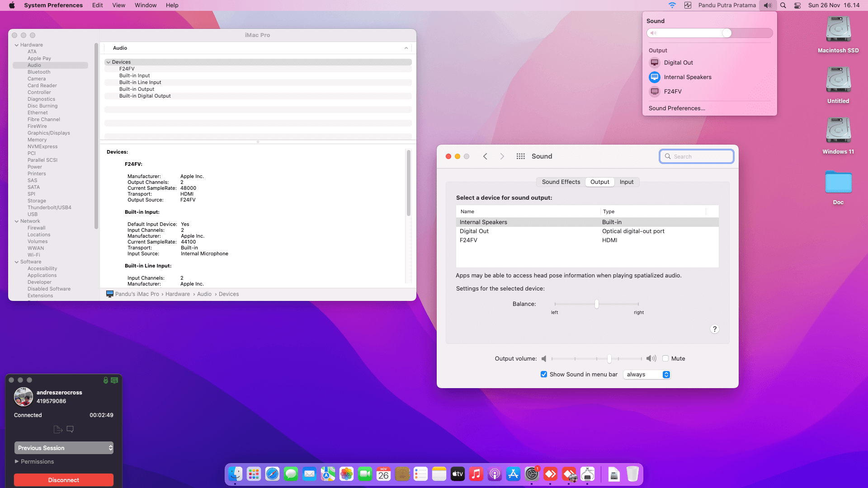Open Music from the dock
The image size is (868, 488).
tap(476, 474)
